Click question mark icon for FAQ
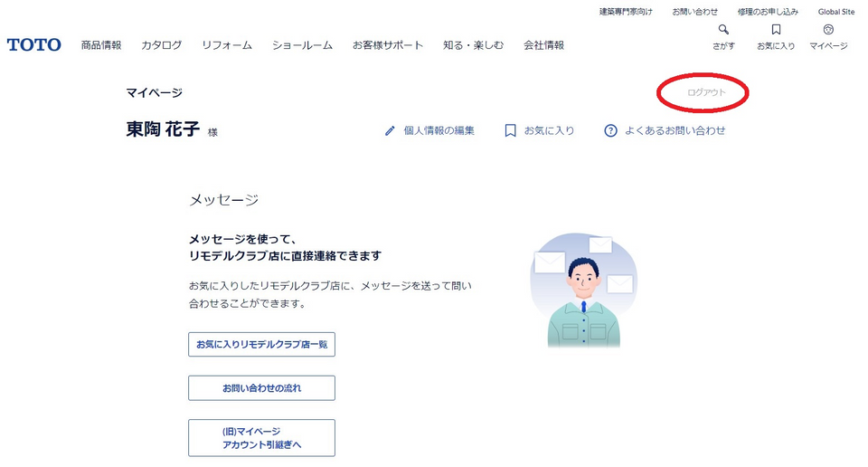 point(610,130)
